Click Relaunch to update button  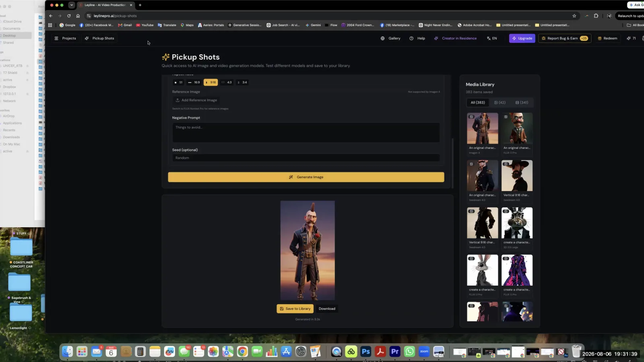click(630, 16)
